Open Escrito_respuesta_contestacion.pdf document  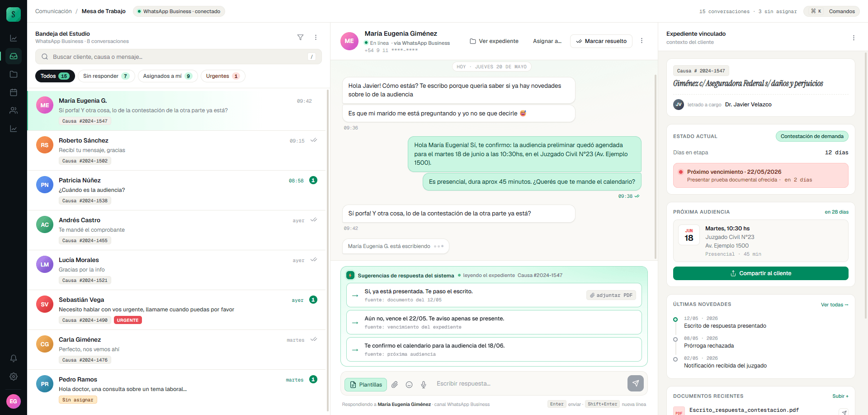744,410
